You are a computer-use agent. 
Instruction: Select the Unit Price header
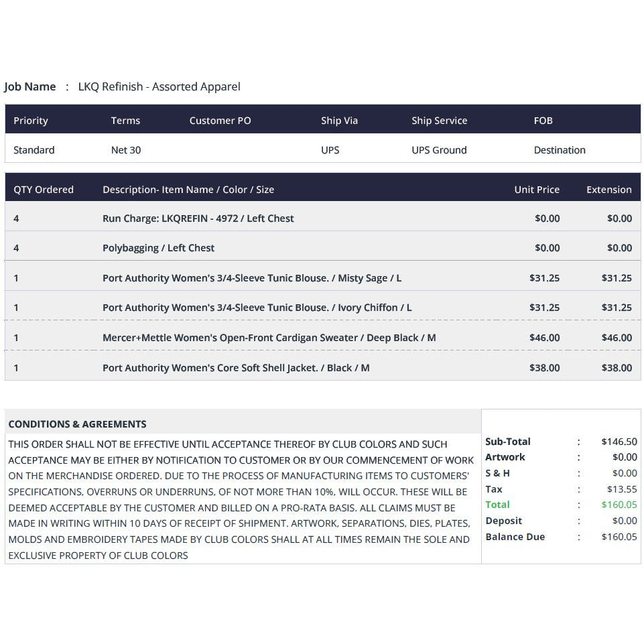tap(537, 190)
